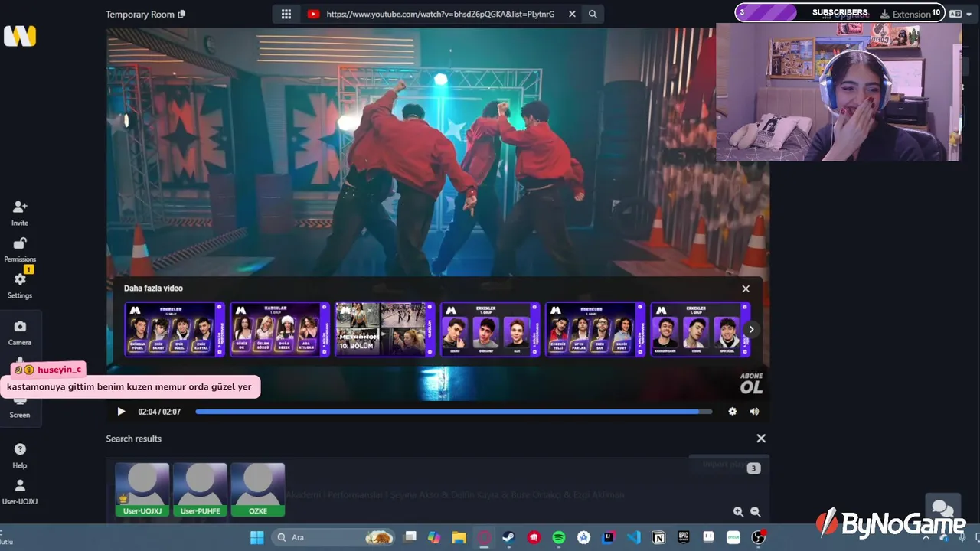This screenshot has height=551, width=980.
Task: Open File Explorer from taskbar
Action: pos(459,537)
